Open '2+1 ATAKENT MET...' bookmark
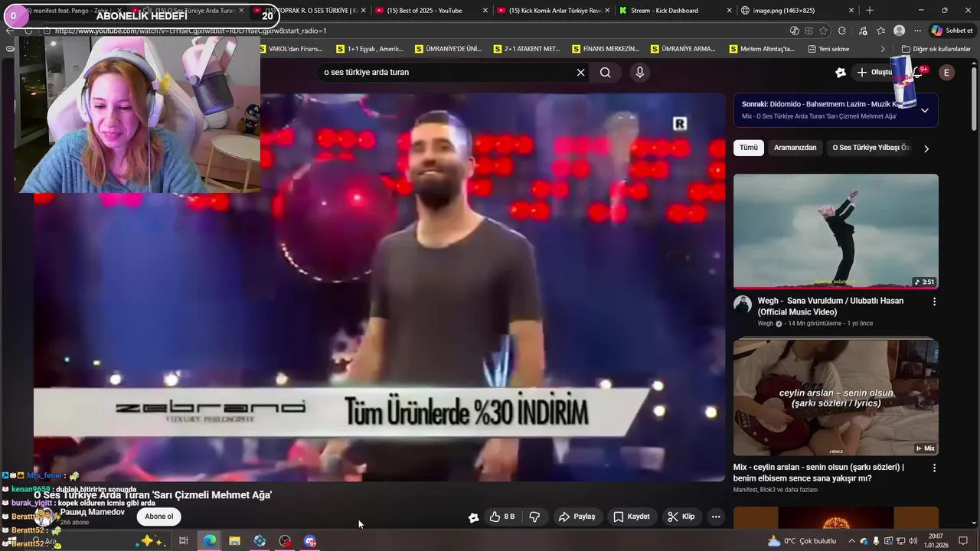This screenshot has width=980, height=551. [x=527, y=49]
